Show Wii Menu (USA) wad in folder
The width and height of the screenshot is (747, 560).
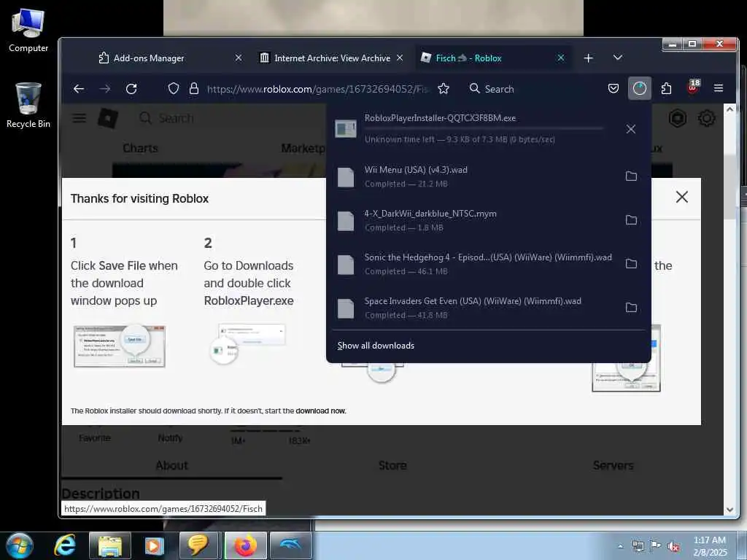(631, 176)
